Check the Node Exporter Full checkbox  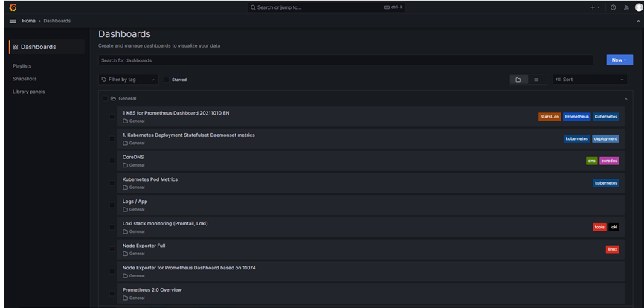click(112, 249)
